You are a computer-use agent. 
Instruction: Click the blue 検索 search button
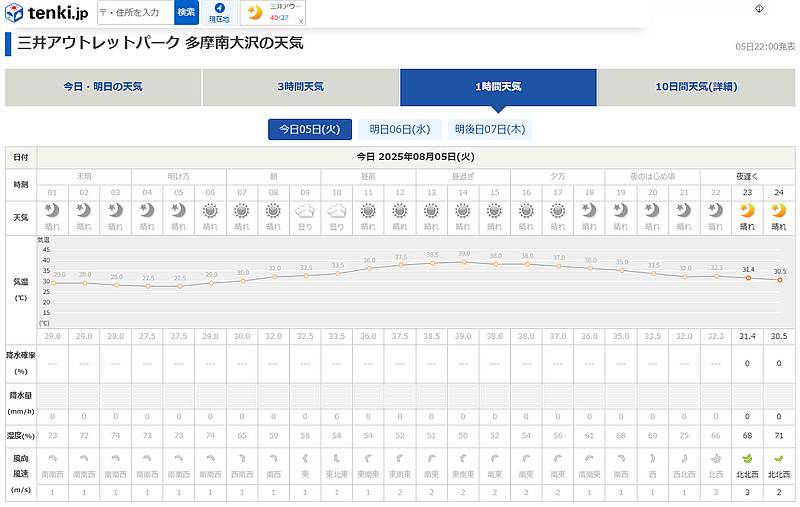click(x=186, y=12)
